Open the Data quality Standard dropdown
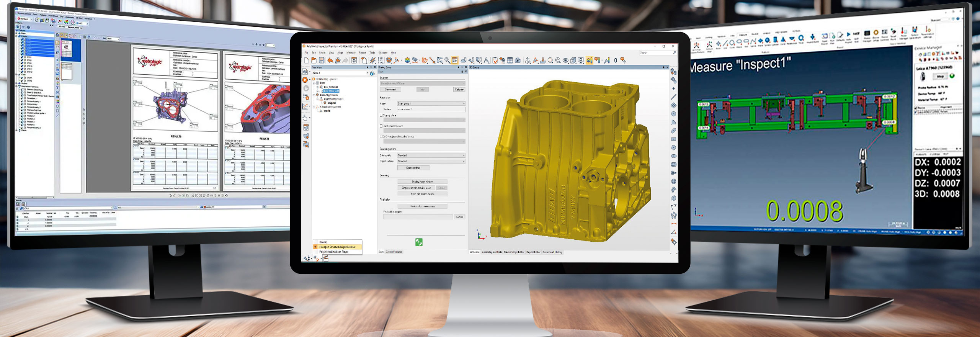Viewport: 980px width, 337px height. coord(431,155)
